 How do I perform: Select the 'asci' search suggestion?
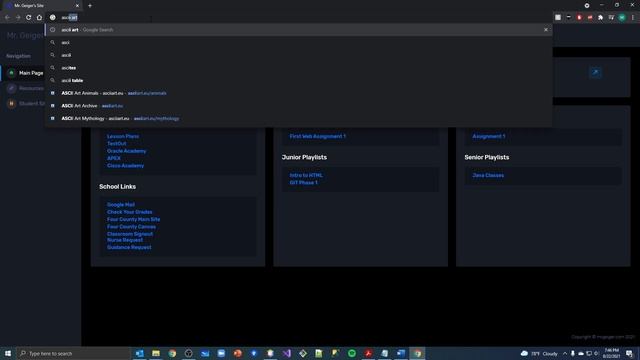point(299,42)
